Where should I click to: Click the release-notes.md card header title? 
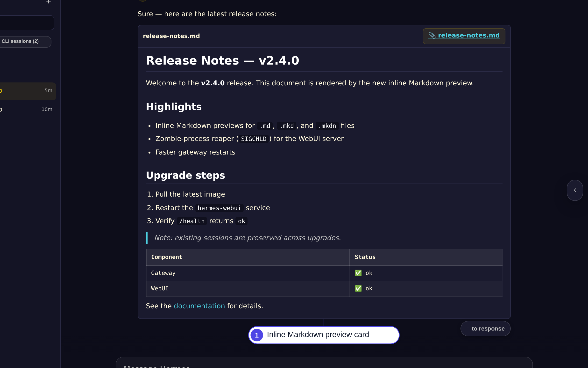pyautogui.click(x=171, y=36)
